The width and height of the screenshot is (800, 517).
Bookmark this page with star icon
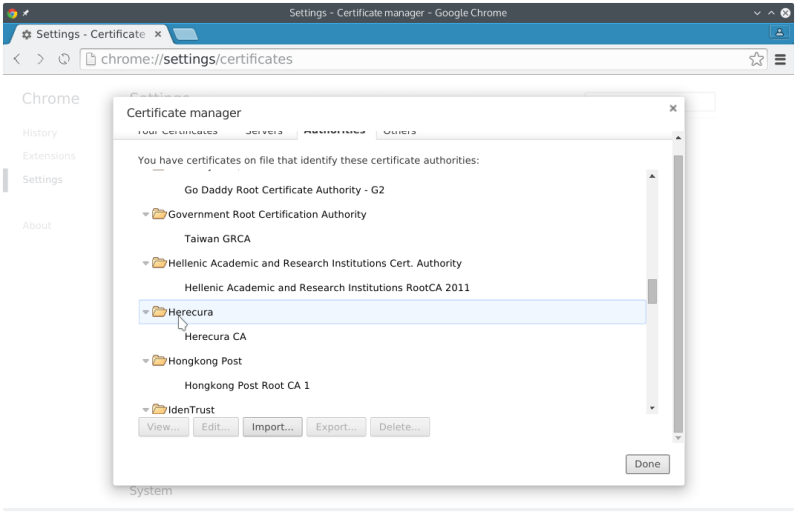(x=757, y=59)
